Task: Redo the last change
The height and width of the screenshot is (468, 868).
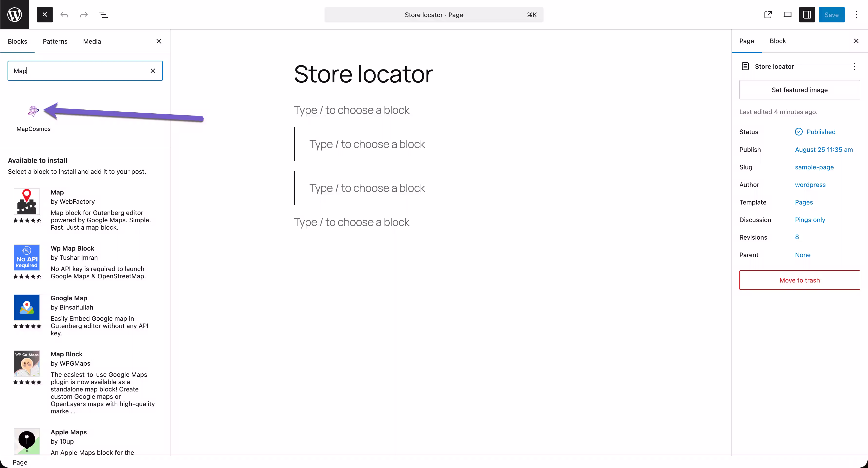Action: tap(83, 14)
